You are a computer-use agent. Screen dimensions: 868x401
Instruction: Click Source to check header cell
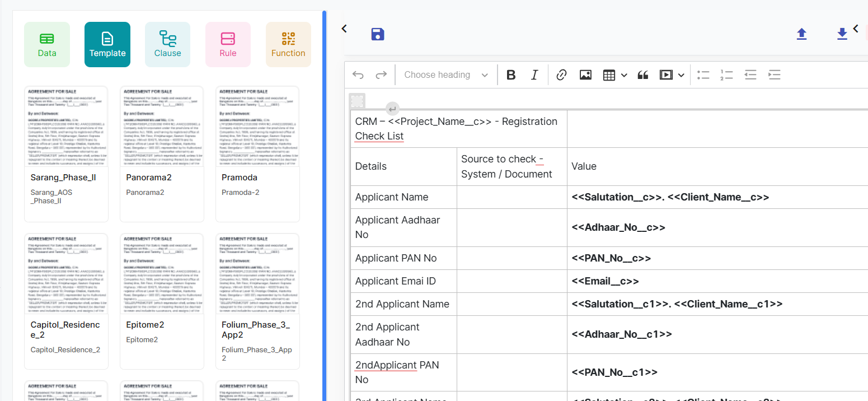[x=512, y=166]
